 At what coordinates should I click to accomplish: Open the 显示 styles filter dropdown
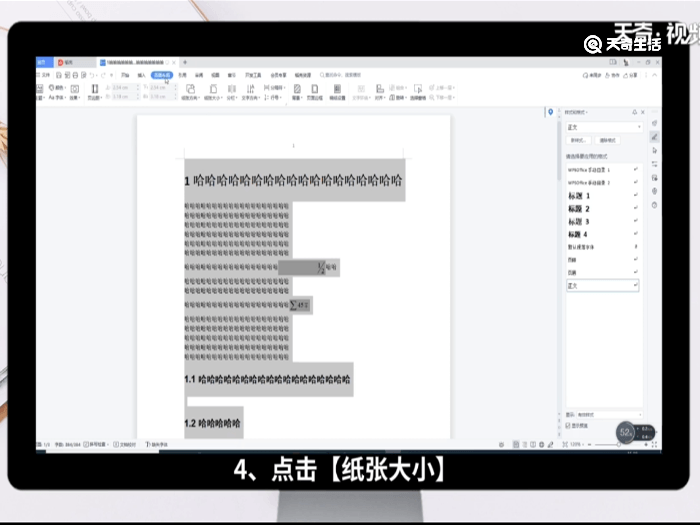(x=609, y=415)
